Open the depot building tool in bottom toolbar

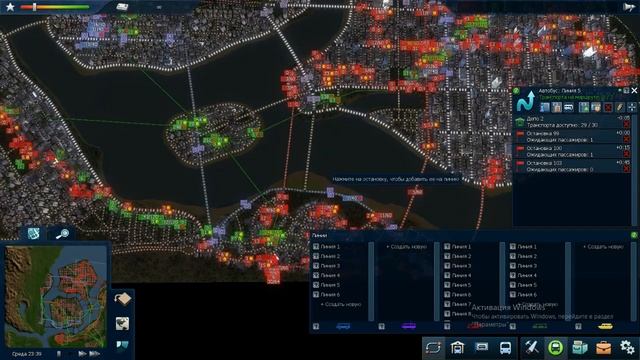point(458,347)
